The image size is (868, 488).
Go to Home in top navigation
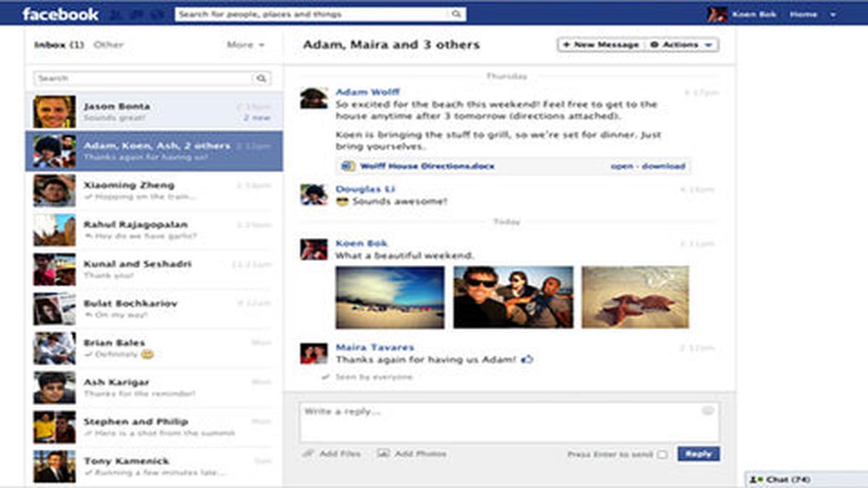click(804, 14)
